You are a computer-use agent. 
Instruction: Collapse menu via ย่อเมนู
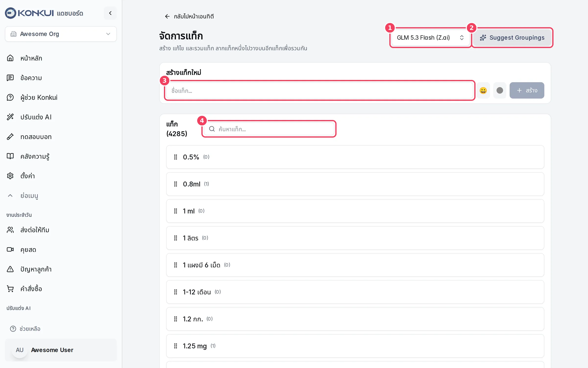[x=29, y=196]
